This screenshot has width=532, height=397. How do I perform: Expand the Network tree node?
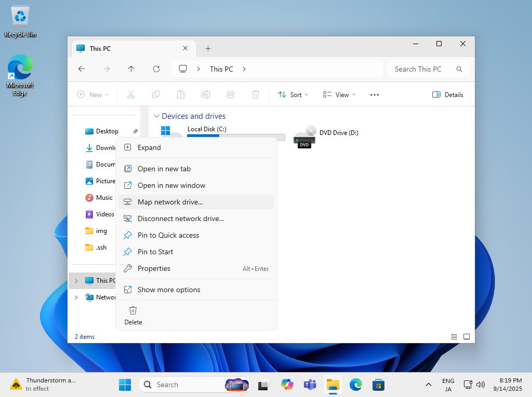tap(76, 297)
